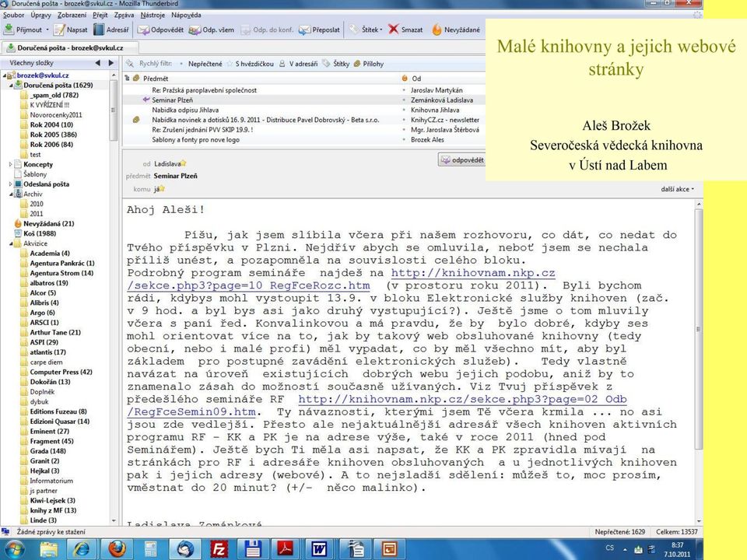Toggle the S hvězdičkou quick filter

(250, 64)
